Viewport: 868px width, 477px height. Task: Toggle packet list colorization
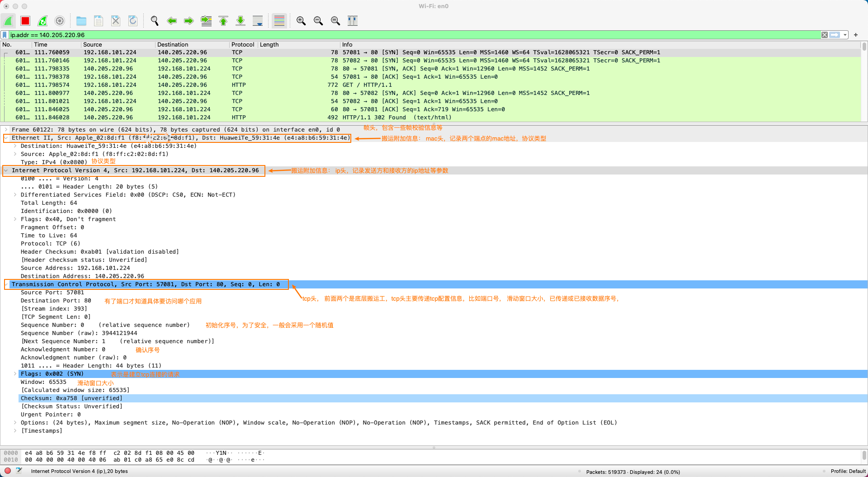279,21
